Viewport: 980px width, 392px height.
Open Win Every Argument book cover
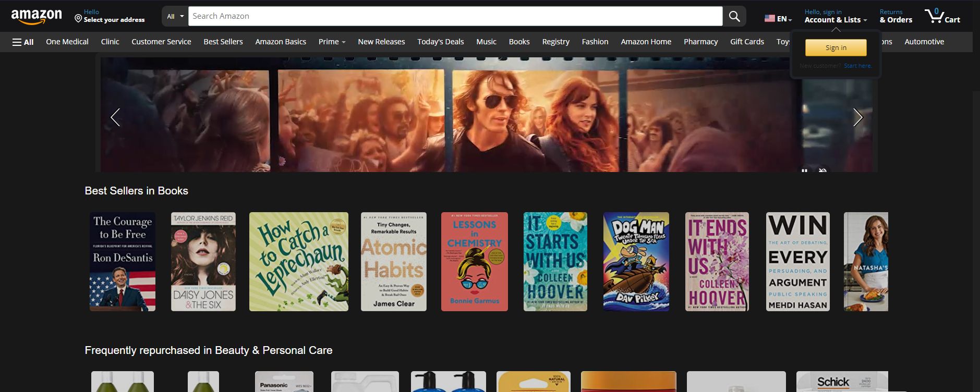(798, 262)
